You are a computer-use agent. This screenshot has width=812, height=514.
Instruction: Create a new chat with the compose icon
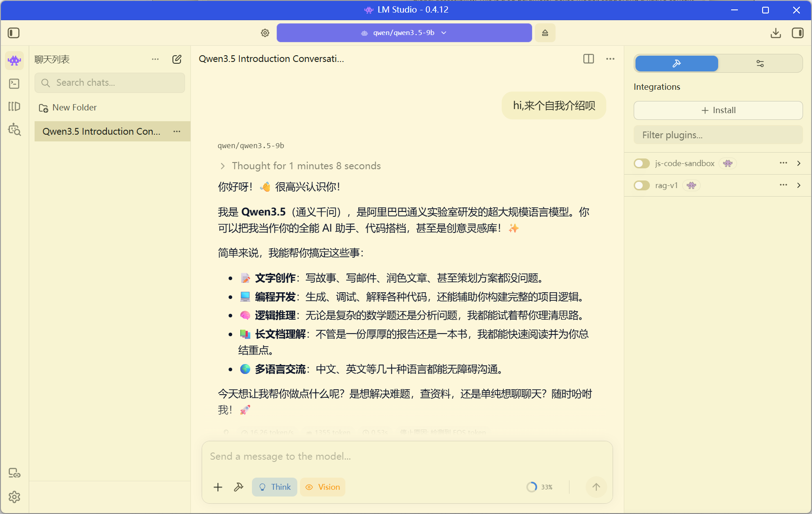pos(177,59)
